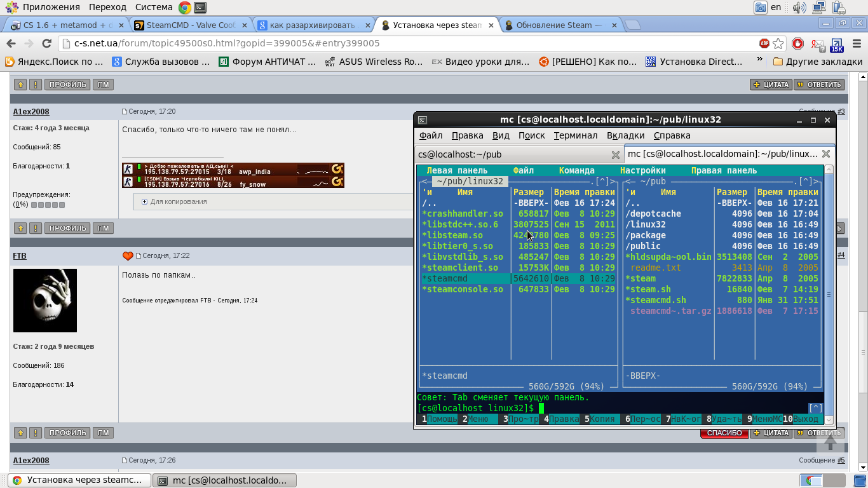The width and height of the screenshot is (868, 488).
Task: Expand the 'Для копирования' spoiler block
Action: [175, 201]
